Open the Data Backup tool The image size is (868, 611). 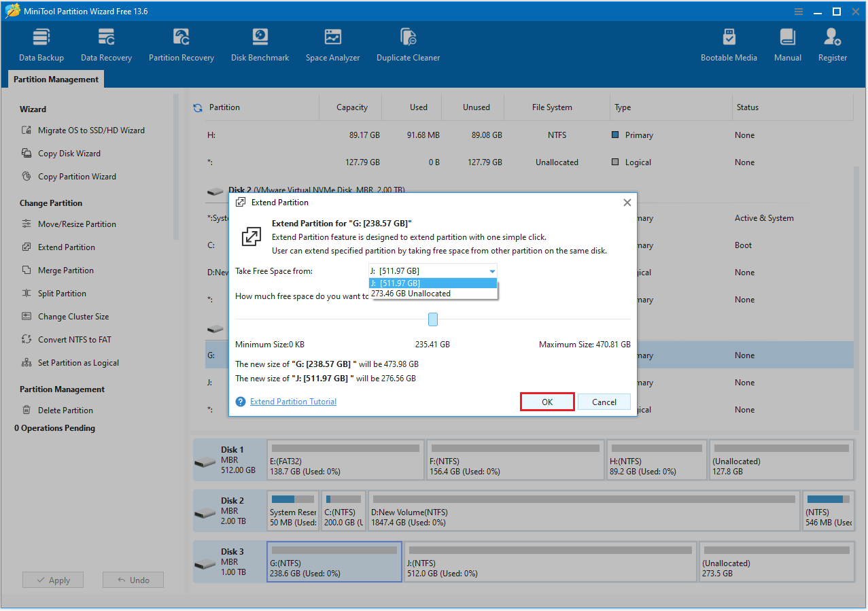(x=41, y=43)
